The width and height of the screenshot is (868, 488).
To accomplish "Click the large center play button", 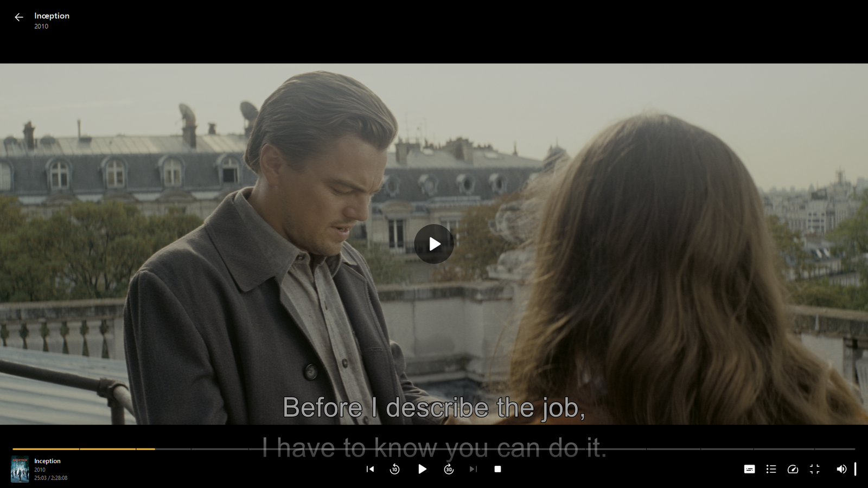I will pyautogui.click(x=434, y=244).
